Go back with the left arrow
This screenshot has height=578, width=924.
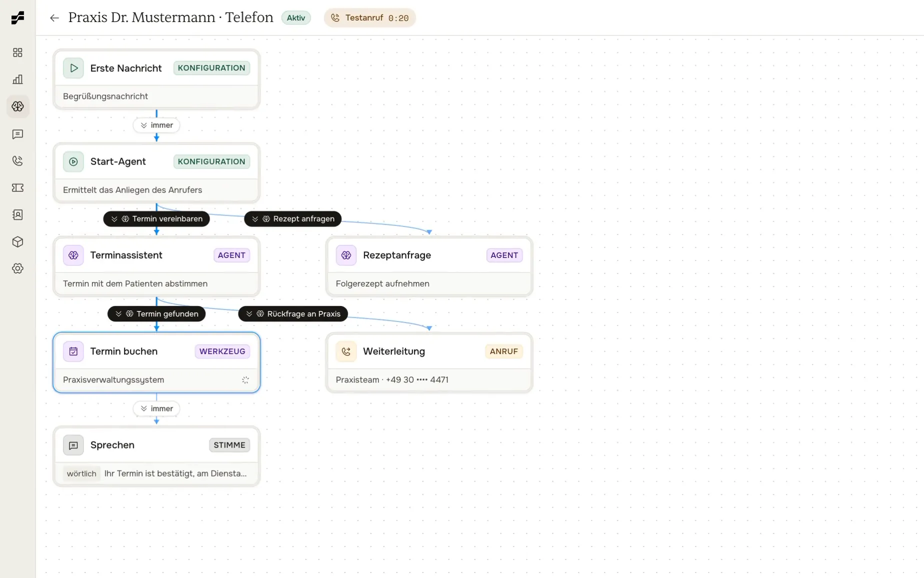[x=54, y=18]
